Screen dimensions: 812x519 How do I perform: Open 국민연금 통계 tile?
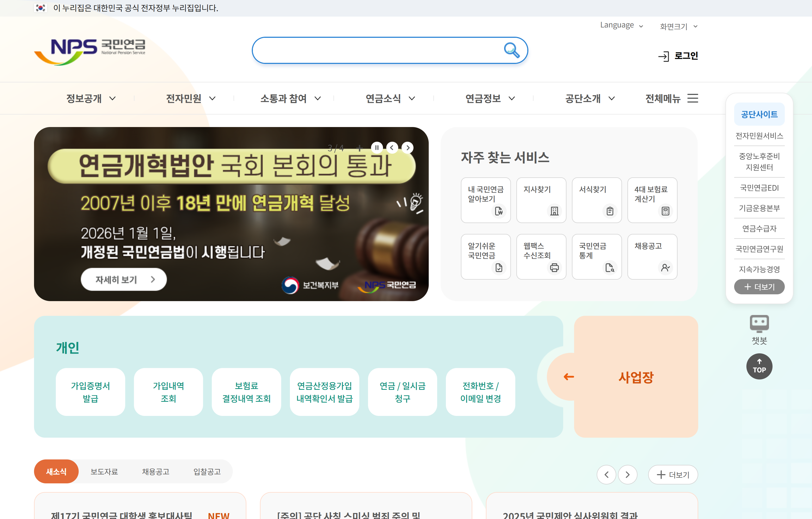click(596, 257)
